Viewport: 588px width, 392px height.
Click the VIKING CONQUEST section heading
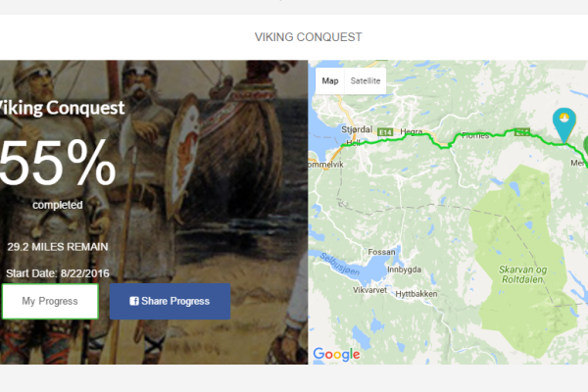pyautogui.click(x=309, y=37)
